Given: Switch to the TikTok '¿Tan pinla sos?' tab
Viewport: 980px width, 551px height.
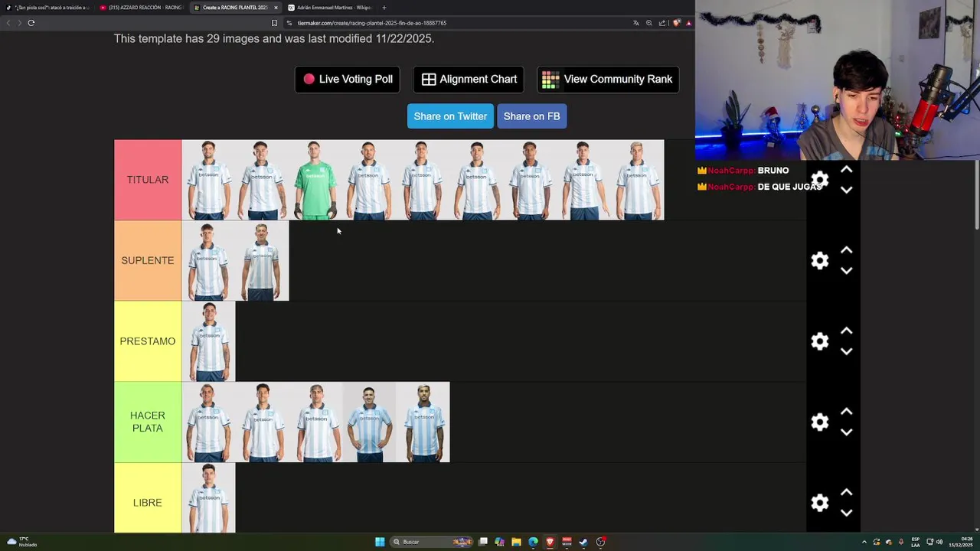Looking at the screenshot, I should 47,8.
